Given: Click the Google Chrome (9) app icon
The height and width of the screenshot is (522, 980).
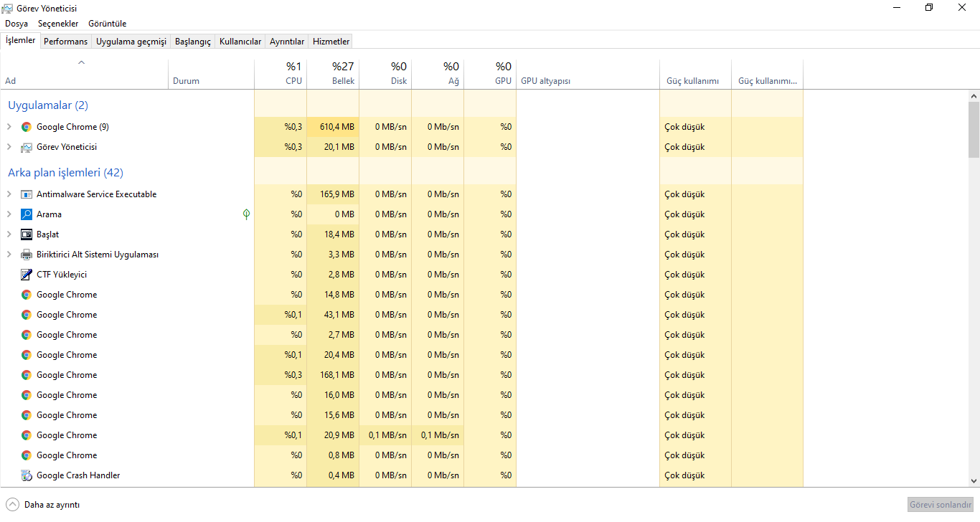Looking at the screenshot, I should coord(27,127).
